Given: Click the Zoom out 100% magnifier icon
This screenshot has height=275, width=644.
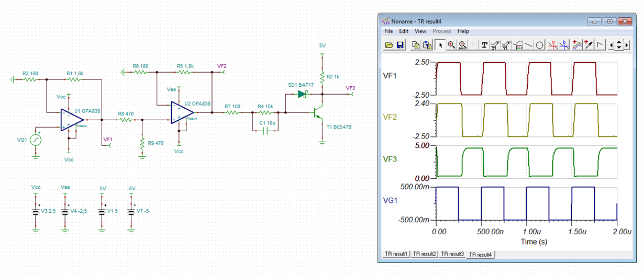Looking at the screenshot, I should 462,45.
